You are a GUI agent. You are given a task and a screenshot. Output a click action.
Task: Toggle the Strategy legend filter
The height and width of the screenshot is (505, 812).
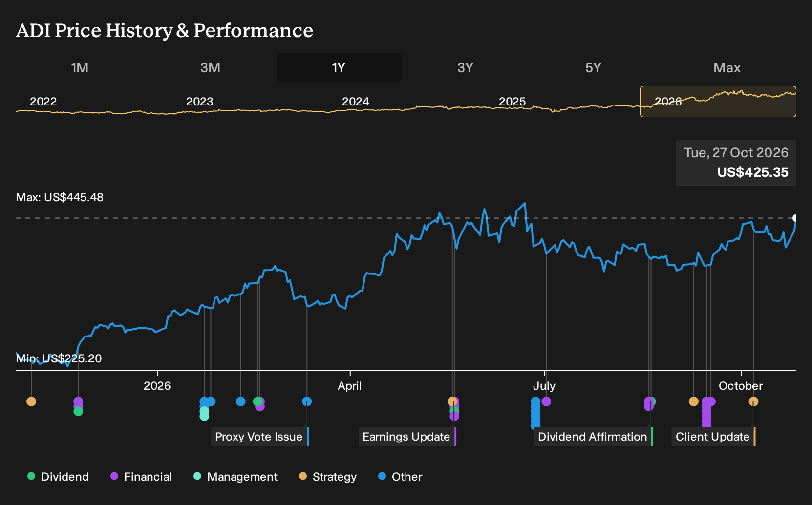pos(328,477)
